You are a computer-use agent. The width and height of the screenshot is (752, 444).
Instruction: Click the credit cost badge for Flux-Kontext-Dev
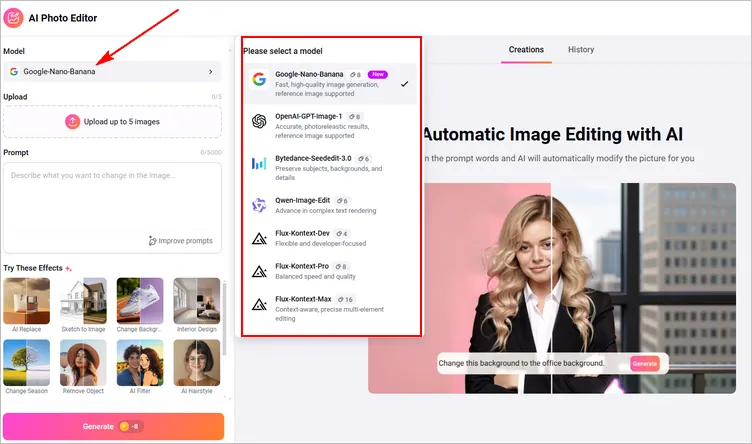click(x=342, y=234)
